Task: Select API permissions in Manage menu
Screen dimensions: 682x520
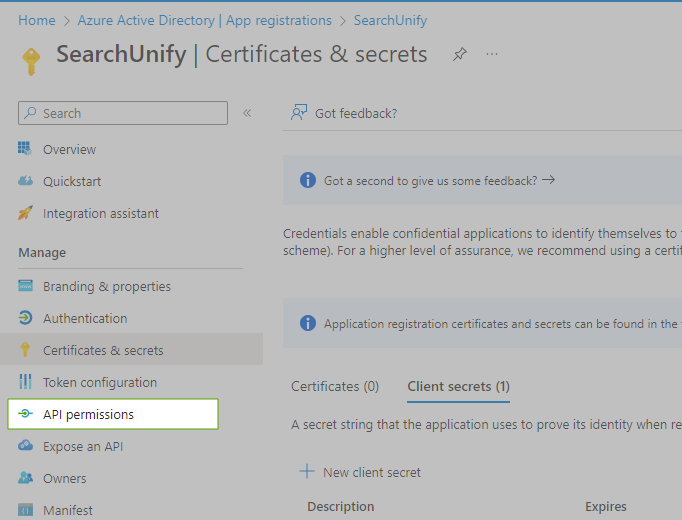Action: coord(88,414)
